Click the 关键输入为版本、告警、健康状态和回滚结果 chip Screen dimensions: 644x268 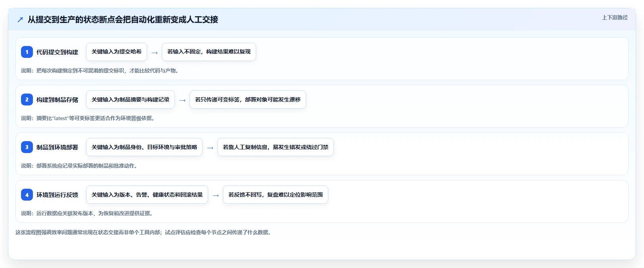[x=147, y=195]
